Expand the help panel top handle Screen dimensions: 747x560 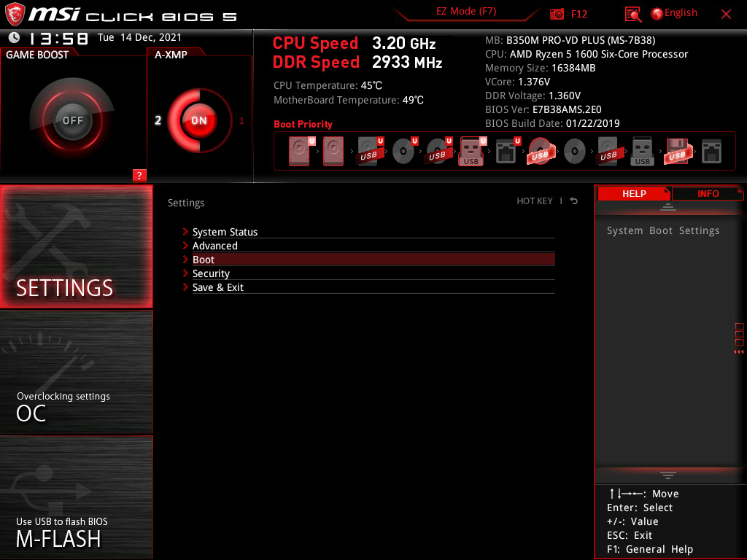pyautogui.click(x=668, y=206)
